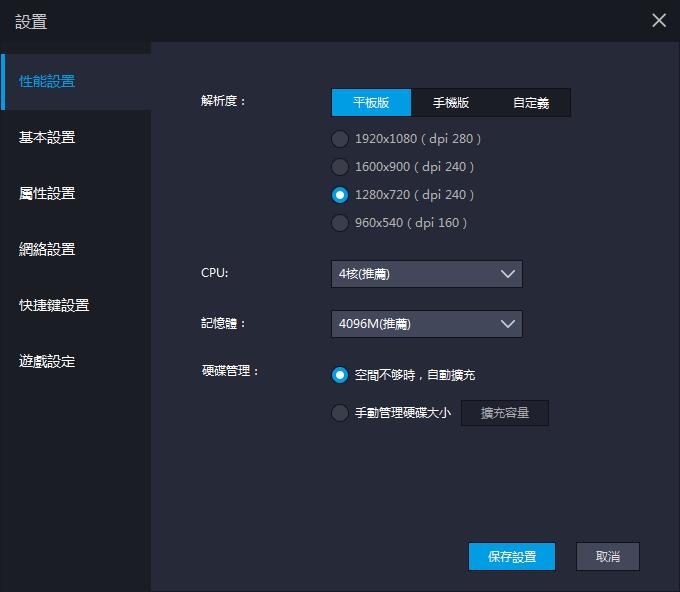Expand the CPU cores dropdown

426,274
